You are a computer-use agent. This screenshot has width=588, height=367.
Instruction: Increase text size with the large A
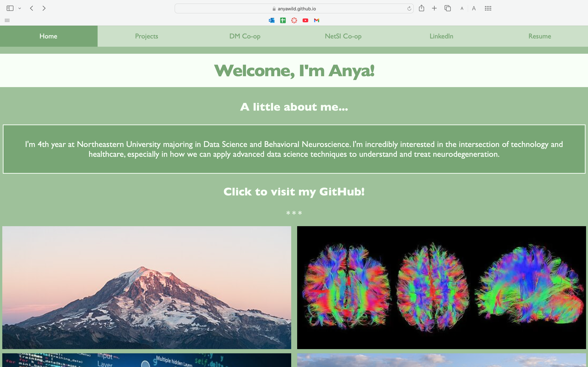click(x=474, y=8)
